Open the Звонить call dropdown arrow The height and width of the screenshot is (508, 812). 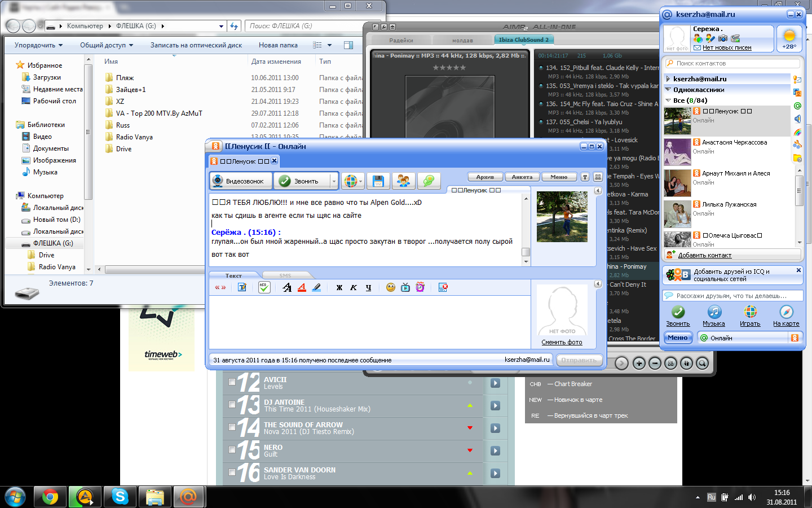coord(334,182)
